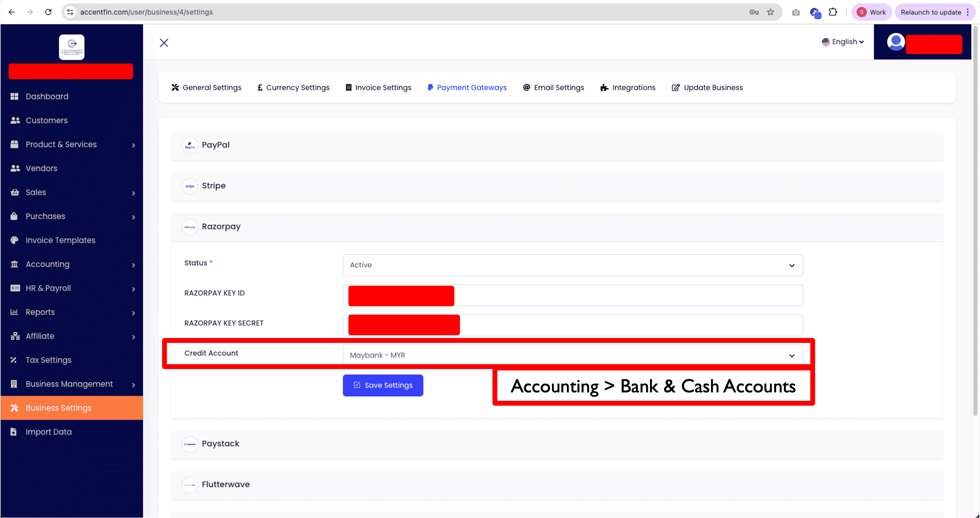Bookmark this page with the star icon
The width and height of the screenshot is (980, 518).
(x=770, y=12)
